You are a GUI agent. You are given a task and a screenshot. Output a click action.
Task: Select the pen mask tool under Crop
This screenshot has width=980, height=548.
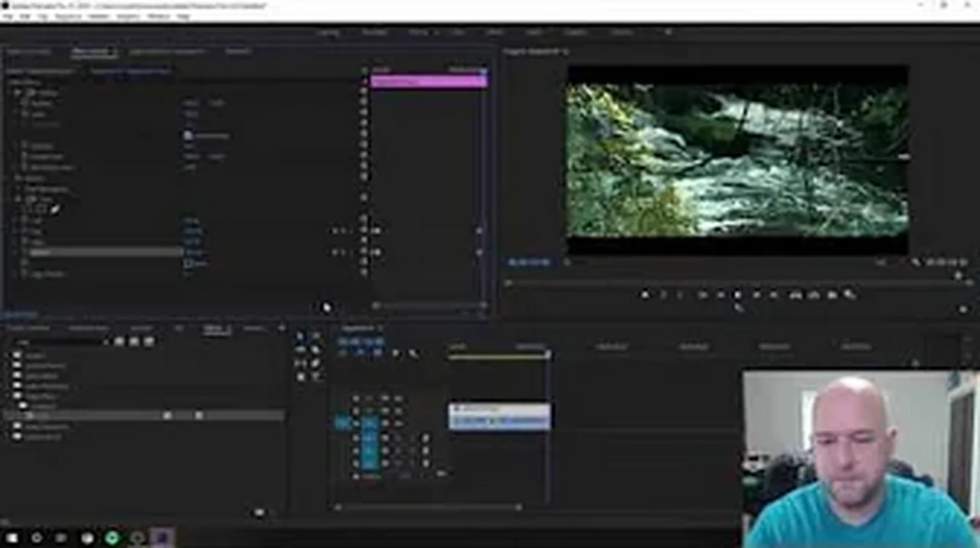tap(55, 208)
